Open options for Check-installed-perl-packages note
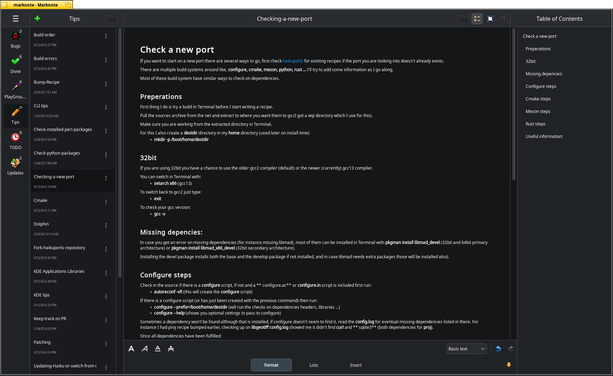 (106, 131)
